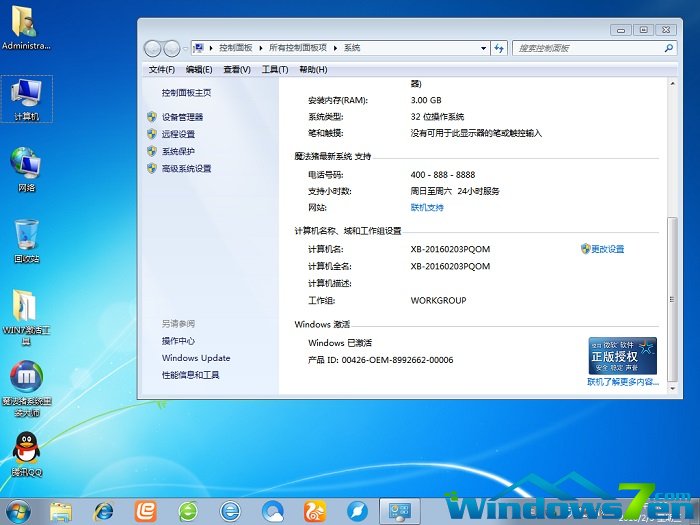Click the 正版授权 genuine software badge
This screenshot has width=700, height=525.
click(x=622, y=355)
